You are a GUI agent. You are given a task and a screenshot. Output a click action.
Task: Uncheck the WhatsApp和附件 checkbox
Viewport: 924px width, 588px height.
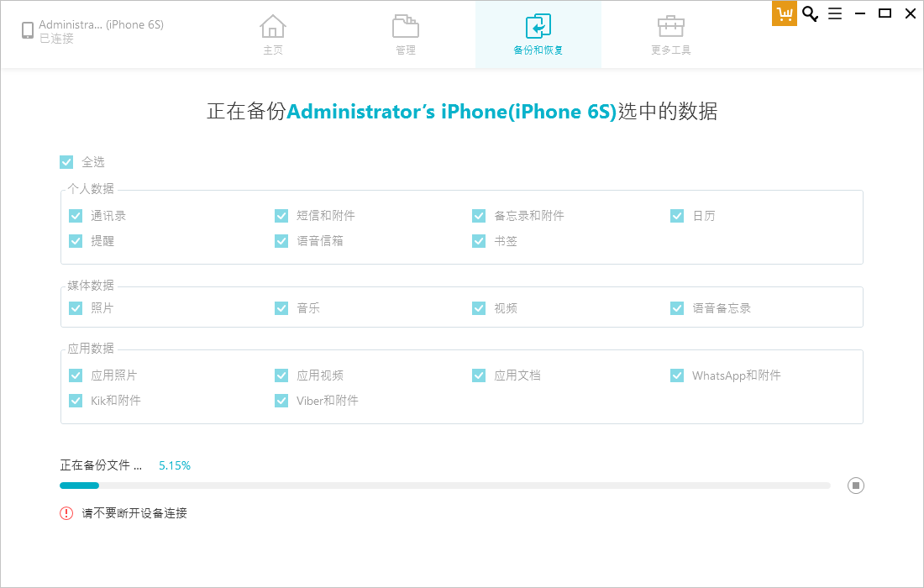click(x=677, y=375)
